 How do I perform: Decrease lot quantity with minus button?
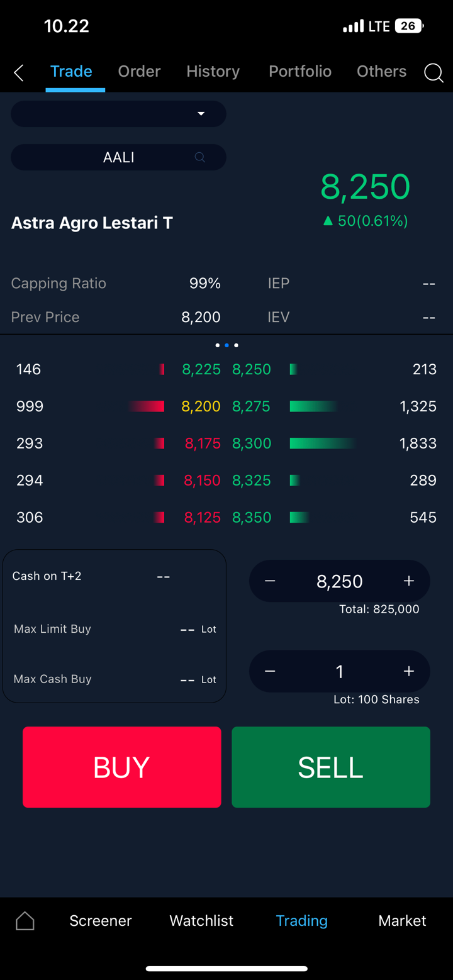click(270, 672)
